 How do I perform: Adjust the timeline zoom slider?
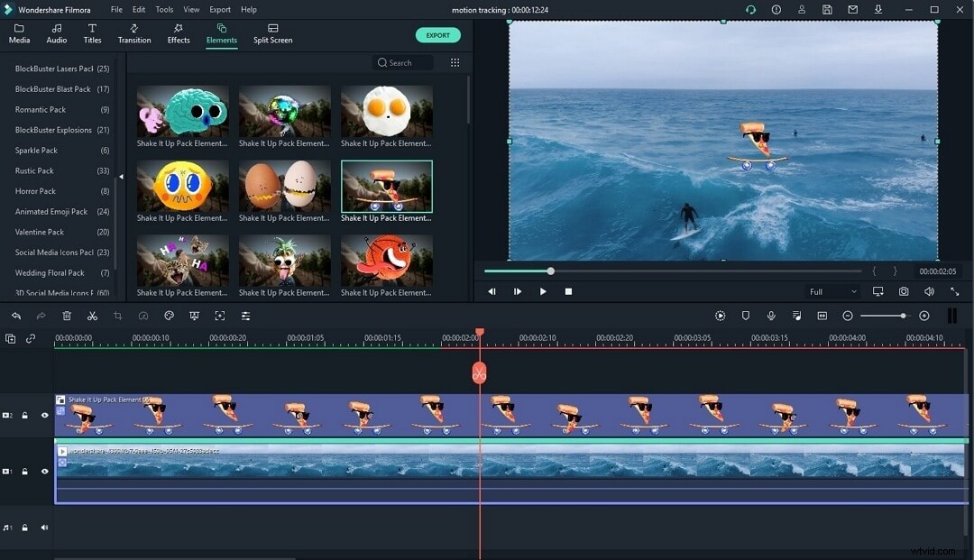[882, 316]
